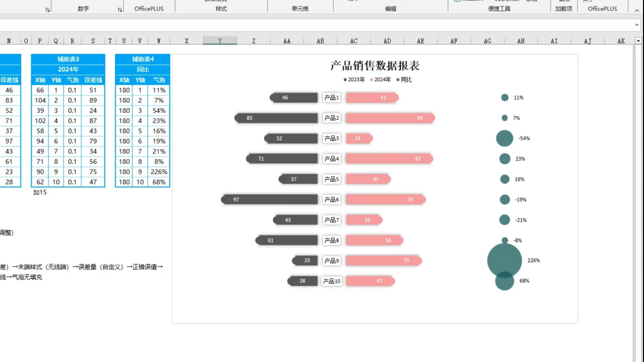Image resolution: width=644 pixels, height=362 pixels.
Task: Click the dialog launcher beside OfficePLUS group
Action: [x=120, y=10]
